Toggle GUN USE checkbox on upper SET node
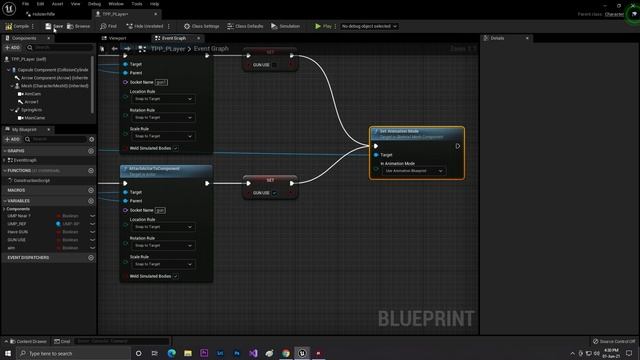The height and width of the screenshot is (360, 640). pyautogui.click(x=274, y=65)
